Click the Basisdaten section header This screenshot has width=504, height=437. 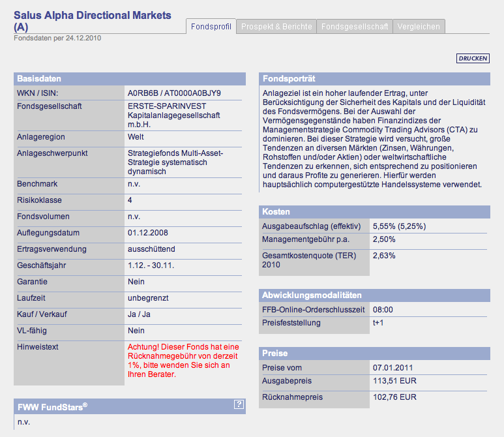coord(130,79)
